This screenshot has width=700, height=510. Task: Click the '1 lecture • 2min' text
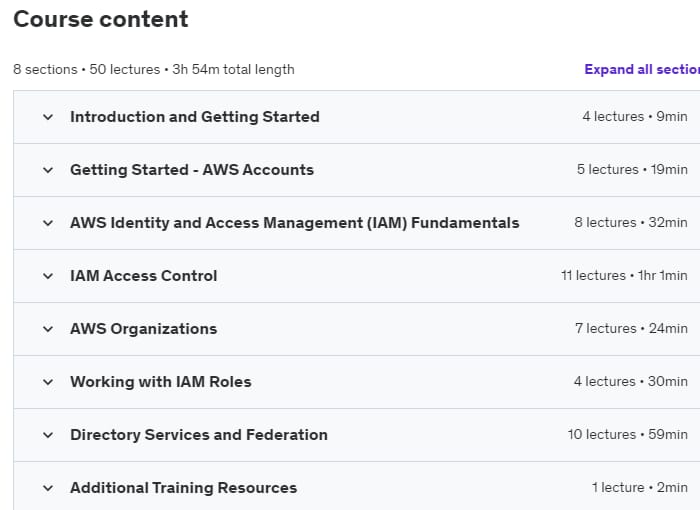coord(640,488)
